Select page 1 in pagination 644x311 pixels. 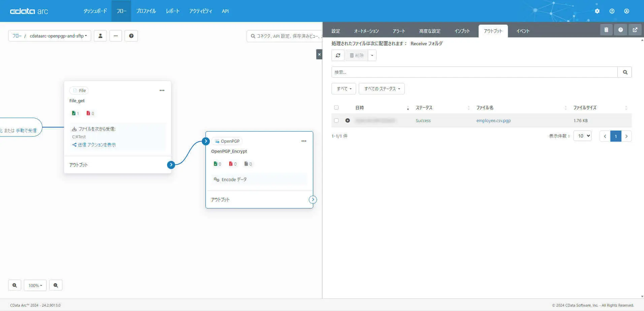[616, 136]
